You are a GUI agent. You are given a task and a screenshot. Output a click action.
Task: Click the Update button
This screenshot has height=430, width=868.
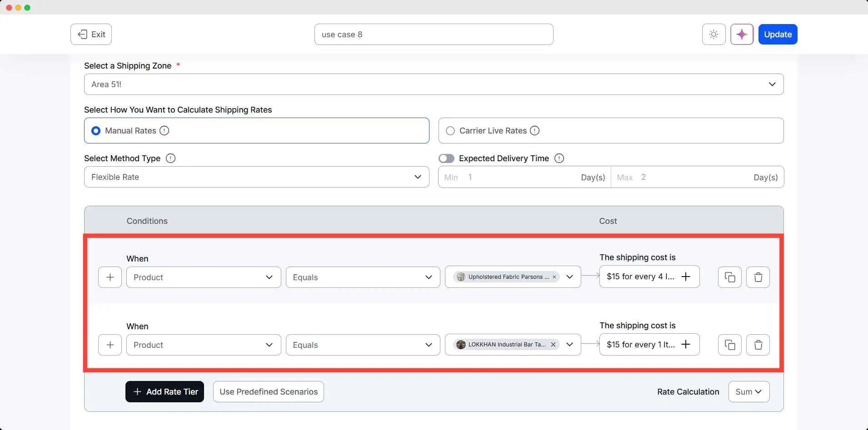pos(778,35)
